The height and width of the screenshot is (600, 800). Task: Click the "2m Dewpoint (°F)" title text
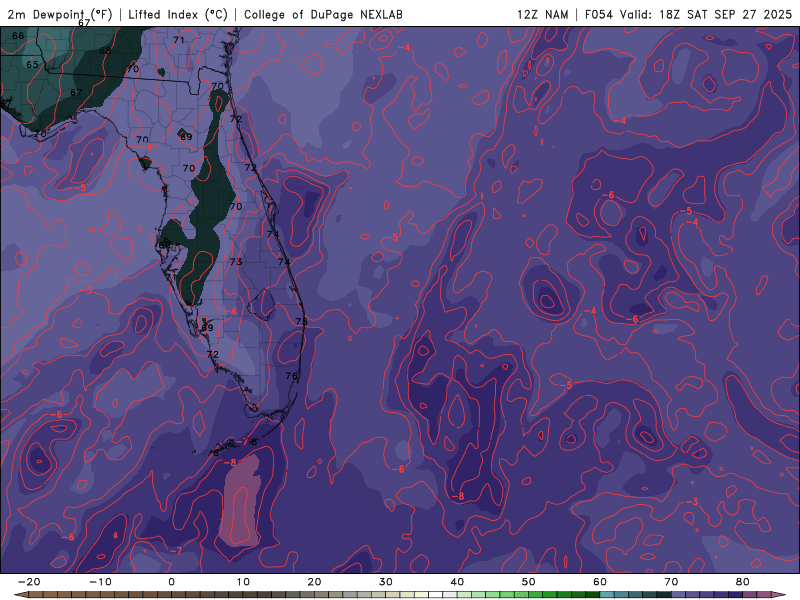pos(60,14)
